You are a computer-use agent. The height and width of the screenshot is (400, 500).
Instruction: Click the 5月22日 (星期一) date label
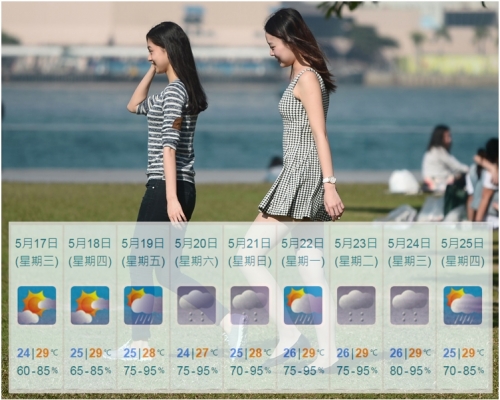[303, 252]
